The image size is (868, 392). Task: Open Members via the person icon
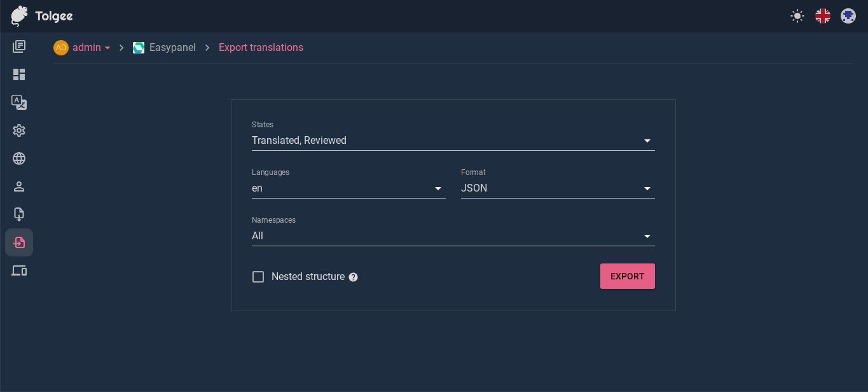pos(19,186)
